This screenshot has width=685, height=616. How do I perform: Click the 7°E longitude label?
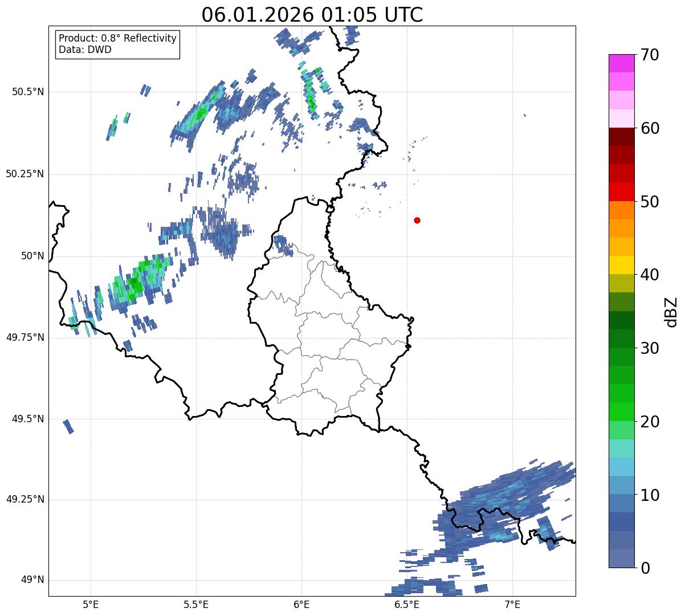513,605
